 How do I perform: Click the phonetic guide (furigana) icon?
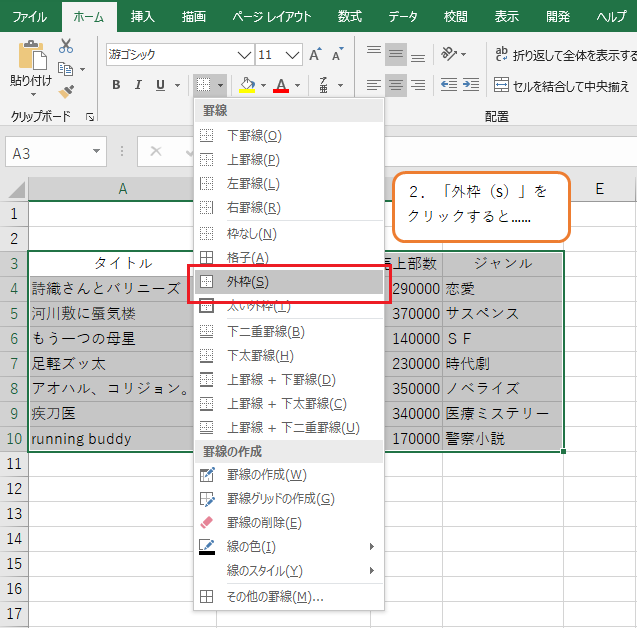324,85
